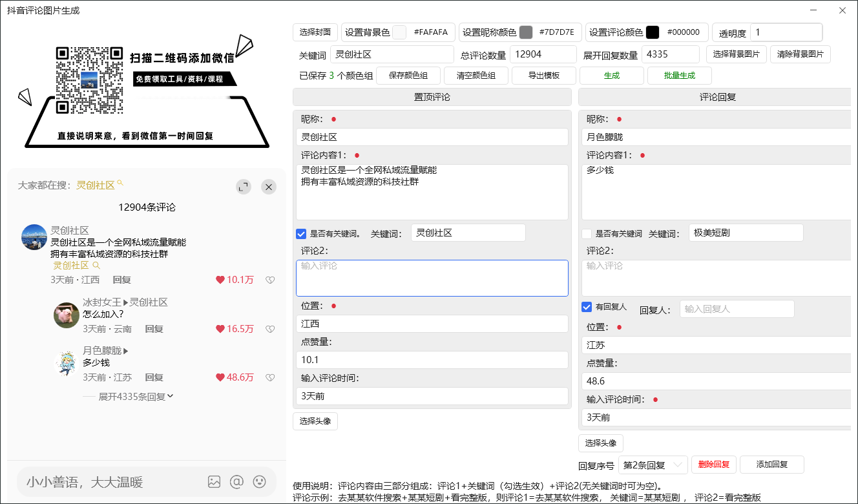The width and height of the screenshot is (858, 504).
Task: Uncheck the 有回复人 checkbox
Action: (x=587, y=307)
